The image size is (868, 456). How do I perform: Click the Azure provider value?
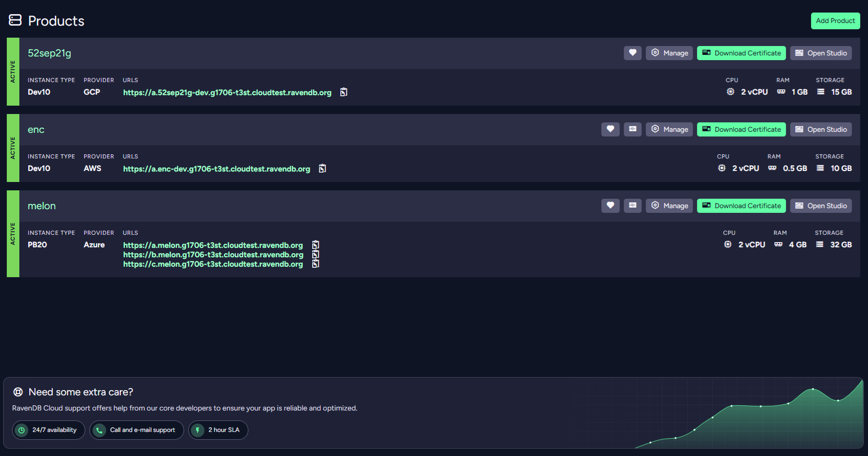click(94, 245)
